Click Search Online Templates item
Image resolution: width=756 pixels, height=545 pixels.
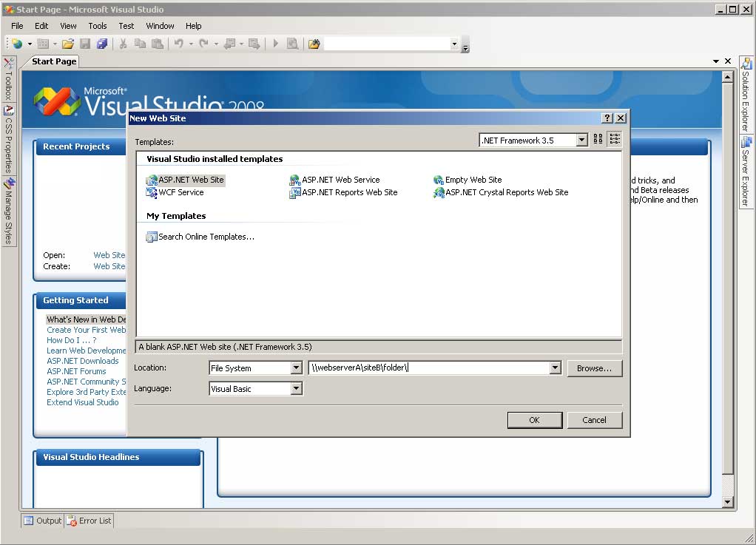[200, 237]
